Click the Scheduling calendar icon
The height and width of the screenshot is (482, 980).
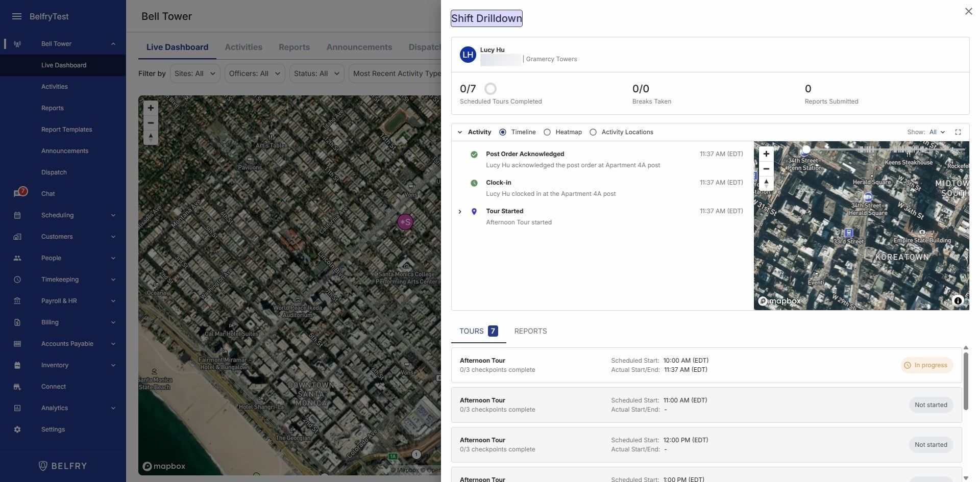(x=17, y=215)
